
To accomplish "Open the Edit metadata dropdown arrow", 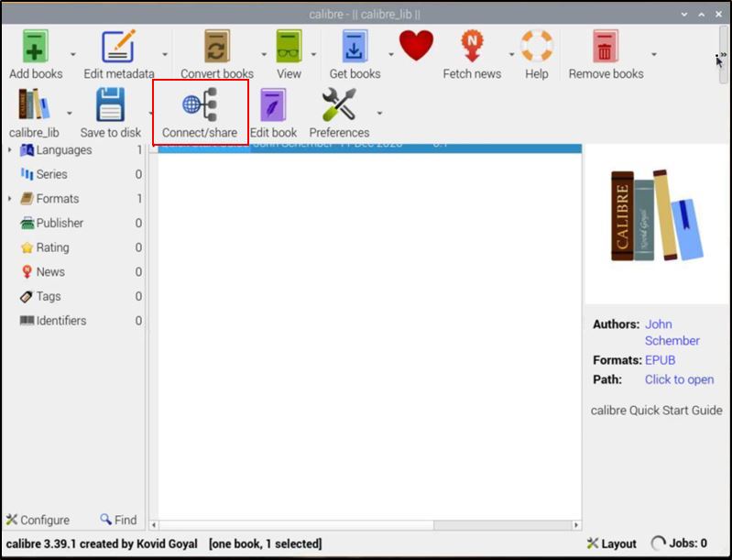I will [164, 55].
